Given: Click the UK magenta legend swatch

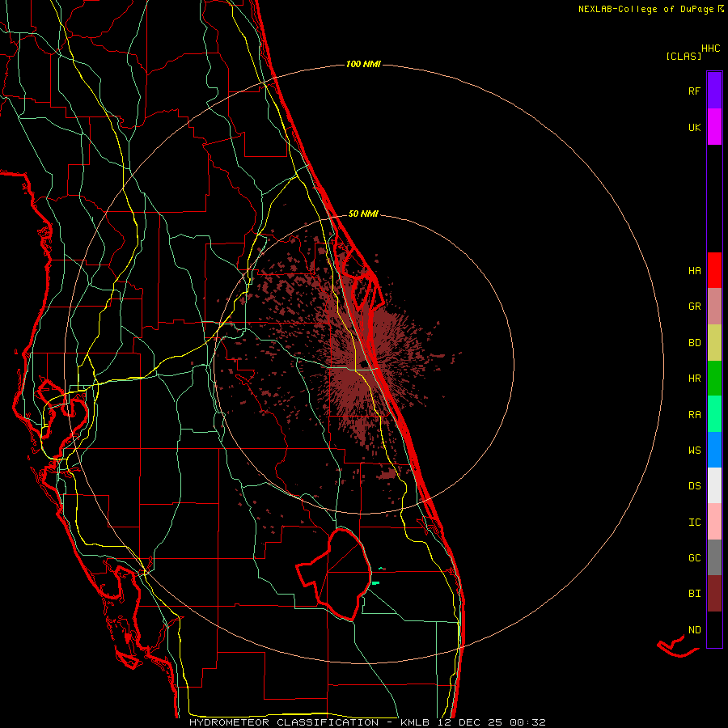Looking at the screenshot, I should coord(714,127).
